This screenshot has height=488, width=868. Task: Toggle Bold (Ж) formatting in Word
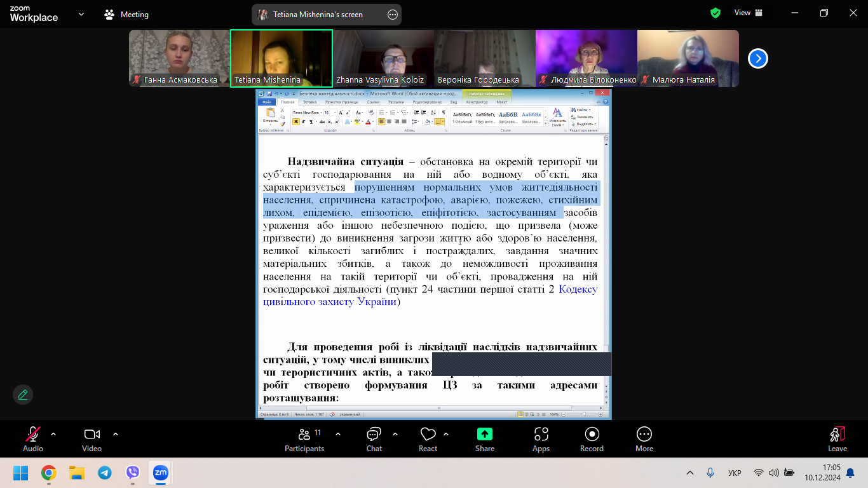(x=296, y=121)
